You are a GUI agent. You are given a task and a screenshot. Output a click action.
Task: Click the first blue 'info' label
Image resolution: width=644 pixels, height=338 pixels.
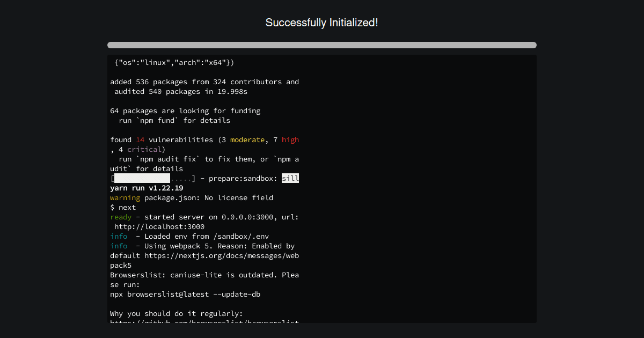119,236
